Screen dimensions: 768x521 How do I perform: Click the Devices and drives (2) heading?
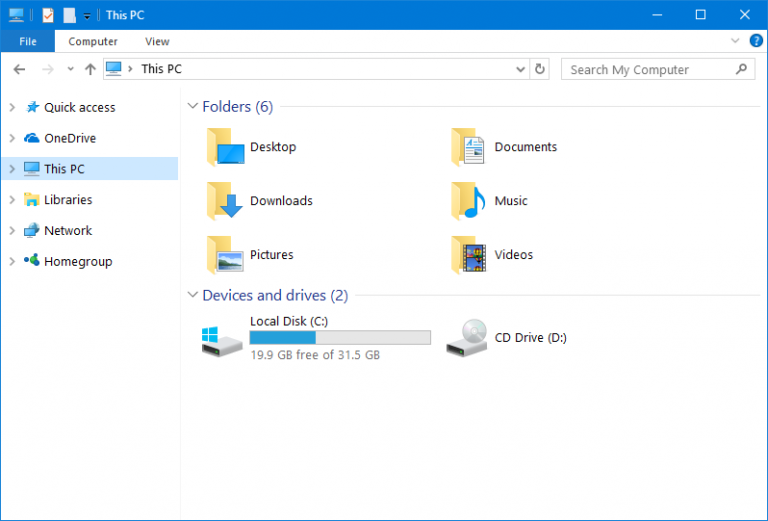(x=275, y=295)
